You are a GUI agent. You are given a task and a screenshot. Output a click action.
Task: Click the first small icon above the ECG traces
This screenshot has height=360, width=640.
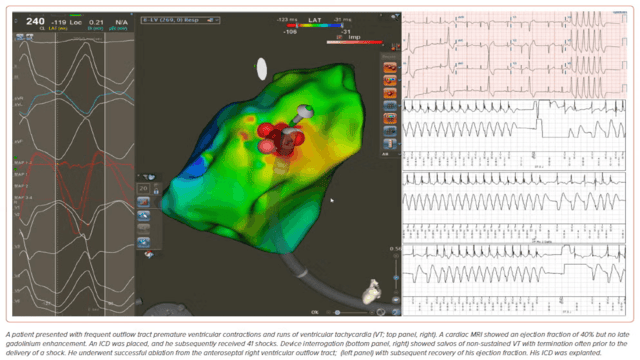pyautogui.click(x=20, y=37)
